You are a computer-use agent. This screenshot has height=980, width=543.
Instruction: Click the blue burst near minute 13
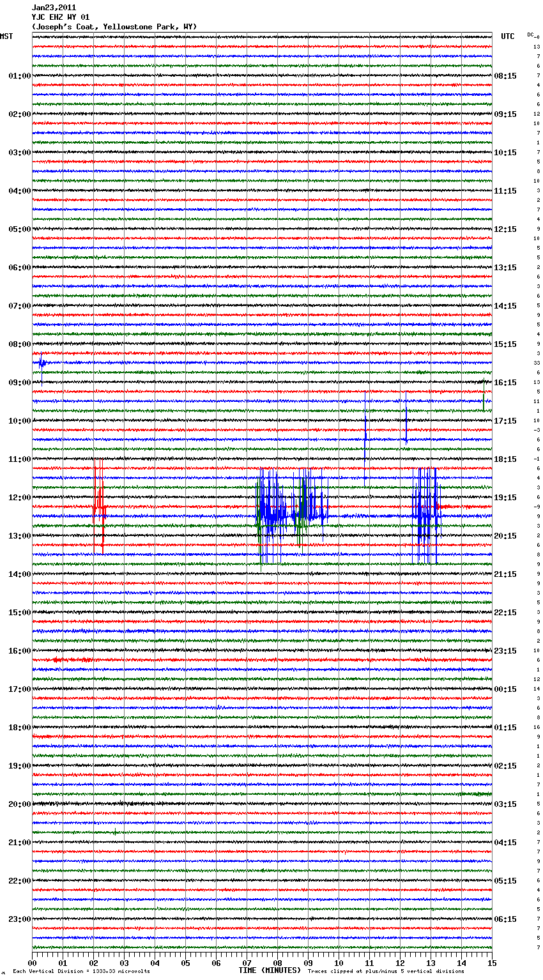[x=427, y=516]
